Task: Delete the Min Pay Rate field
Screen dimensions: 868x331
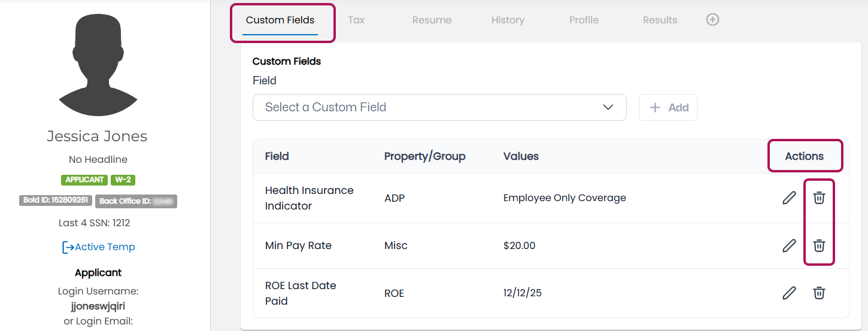Action: (819, 245)
